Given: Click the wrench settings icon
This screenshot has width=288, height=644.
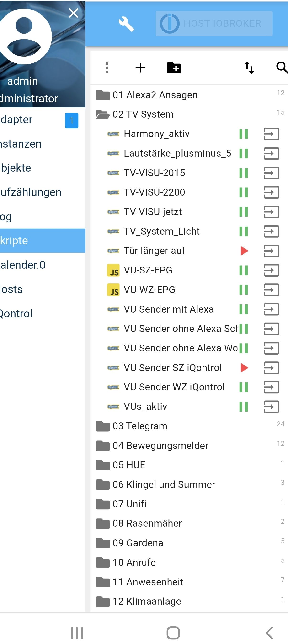Looking at the screenshot, I should coord(126,24).
